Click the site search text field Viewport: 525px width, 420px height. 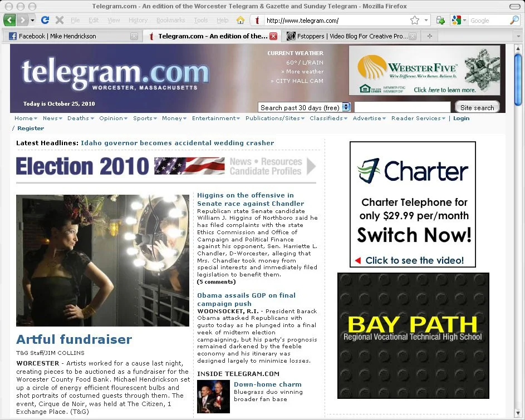pyautogui.click(x=403, y=107)
